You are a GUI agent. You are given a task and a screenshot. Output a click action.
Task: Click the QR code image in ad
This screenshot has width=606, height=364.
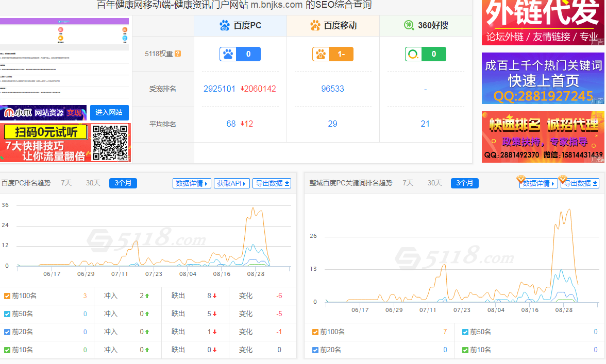pos(110,143)
